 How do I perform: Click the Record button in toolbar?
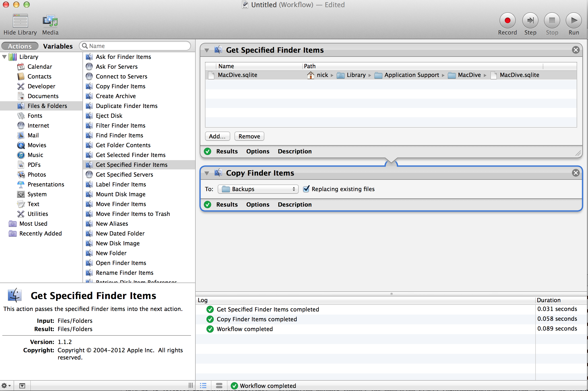(x=507, y=21)
